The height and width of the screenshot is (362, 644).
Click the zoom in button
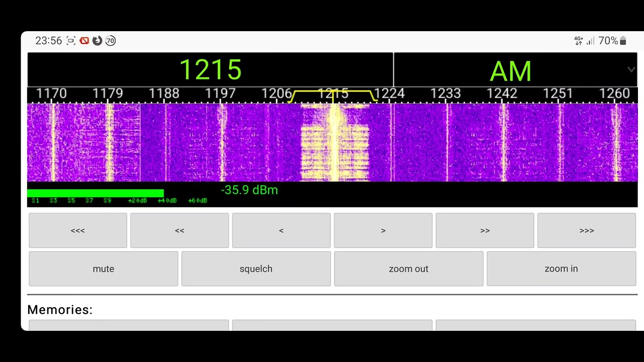(561, 269)
